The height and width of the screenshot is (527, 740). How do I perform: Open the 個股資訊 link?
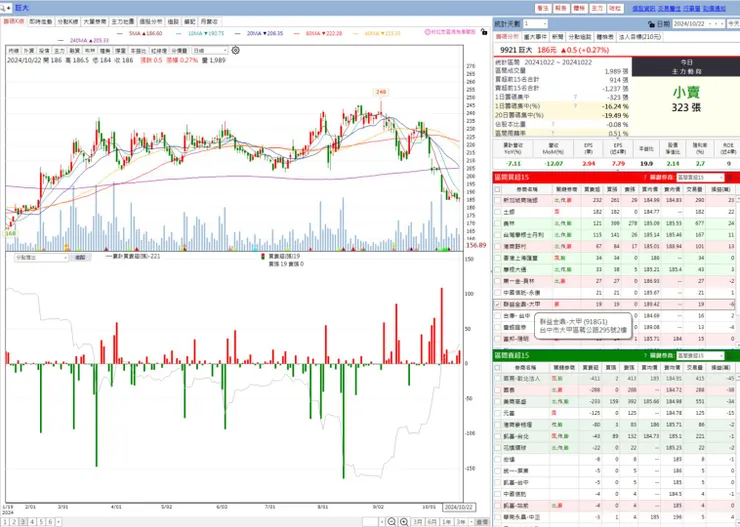(644, 8)
